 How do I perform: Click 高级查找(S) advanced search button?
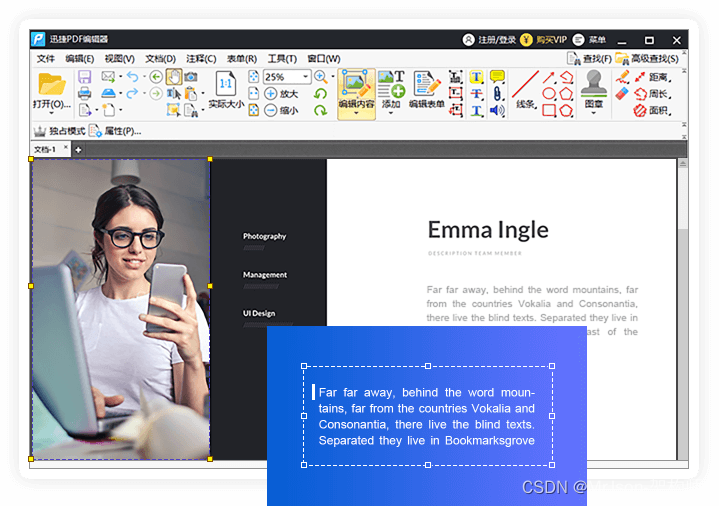tap(647, 58)
